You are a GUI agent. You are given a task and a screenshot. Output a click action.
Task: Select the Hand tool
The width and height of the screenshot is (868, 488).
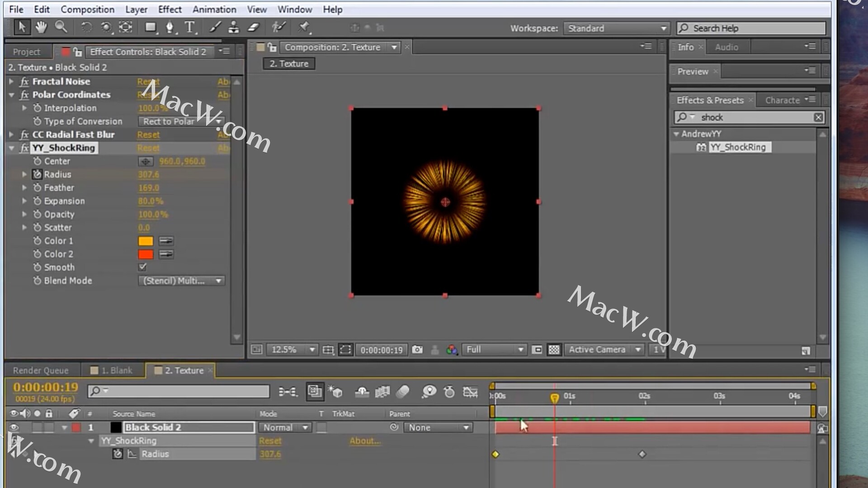41,28
